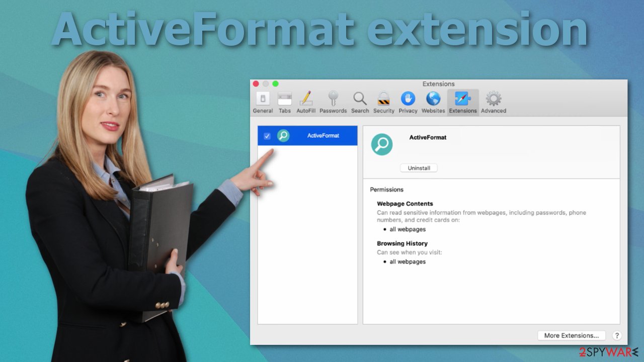Uninstall the ActiveFormat extension
Image resolution: width=644 pixels, height=362 pixels.
[419, 168]
